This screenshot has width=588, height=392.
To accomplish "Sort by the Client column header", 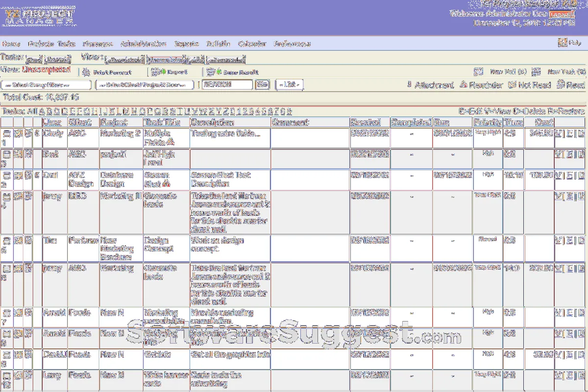I will (x=79, y=122).
